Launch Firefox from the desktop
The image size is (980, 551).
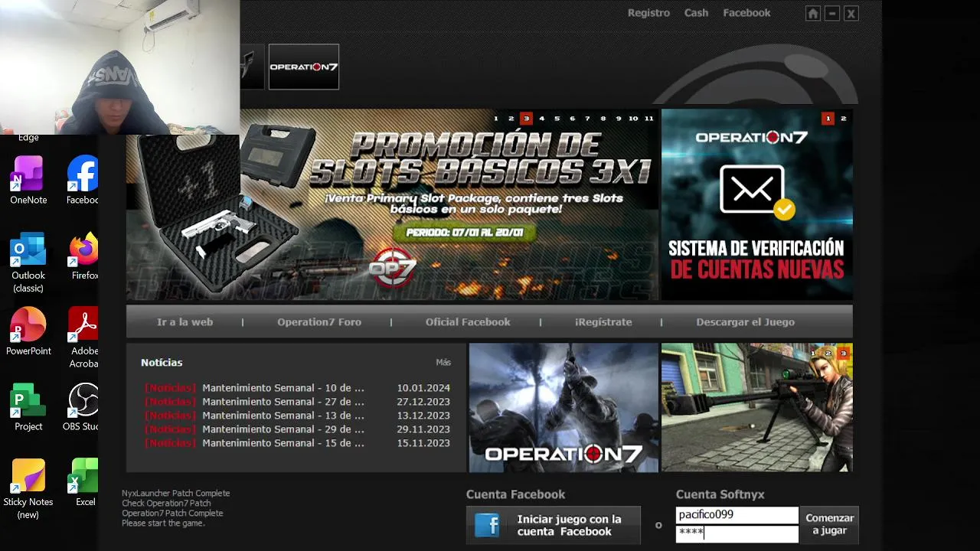[x=83, y=256]
